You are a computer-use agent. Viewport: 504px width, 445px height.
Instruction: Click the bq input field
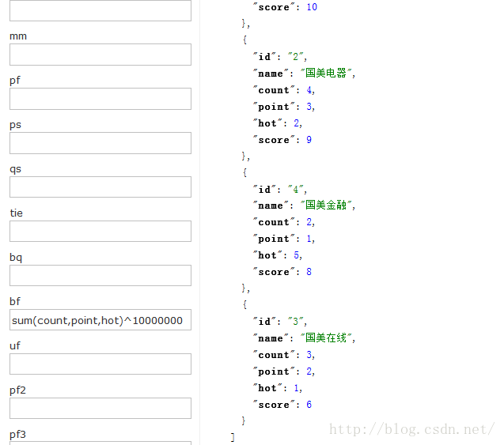click(100, 276)
